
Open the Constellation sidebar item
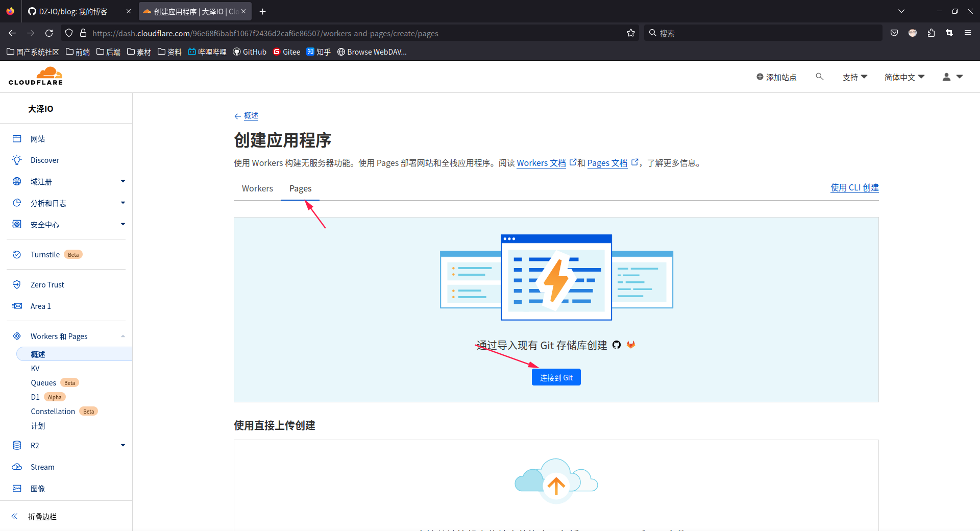pyautogui.click(x=53, y=412)
